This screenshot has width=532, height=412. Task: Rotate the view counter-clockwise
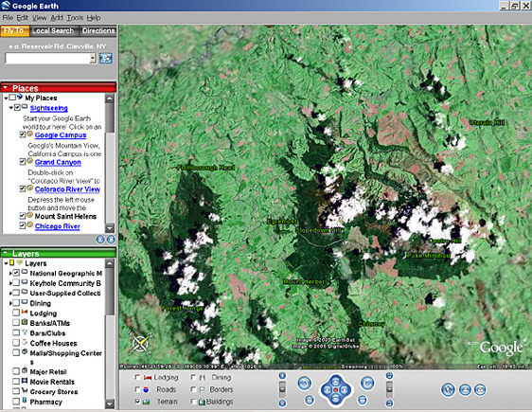(305, 384)
